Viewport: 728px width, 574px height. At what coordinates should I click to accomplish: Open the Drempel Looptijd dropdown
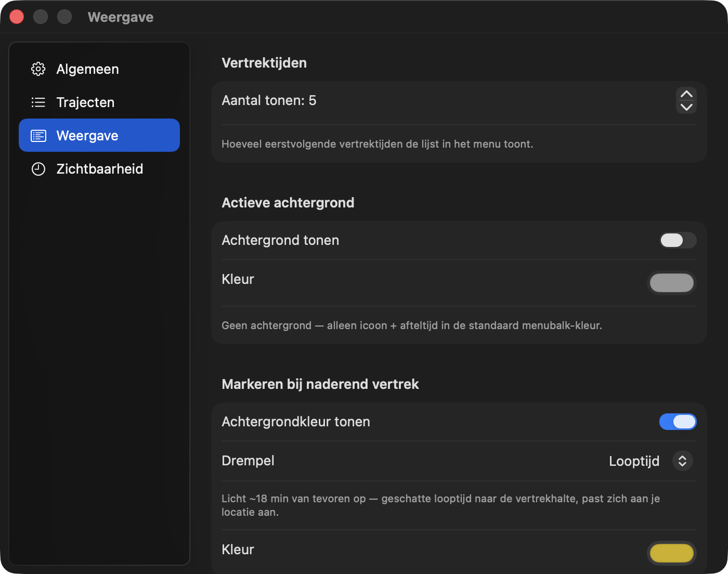point(651,461)
